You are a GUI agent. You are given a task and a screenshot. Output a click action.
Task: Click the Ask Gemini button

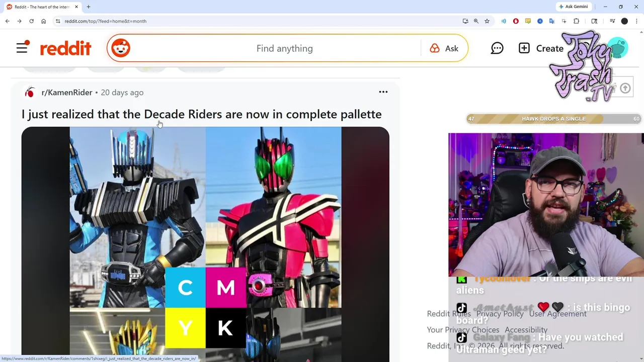573,7
